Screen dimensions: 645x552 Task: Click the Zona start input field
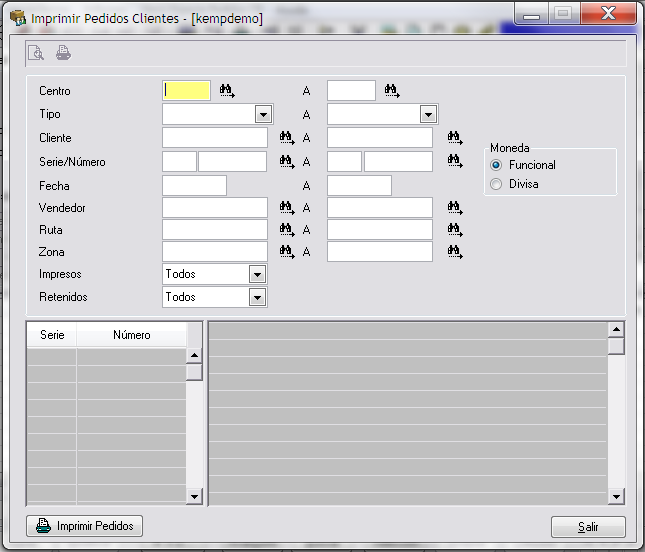click(x=215, y=251)
